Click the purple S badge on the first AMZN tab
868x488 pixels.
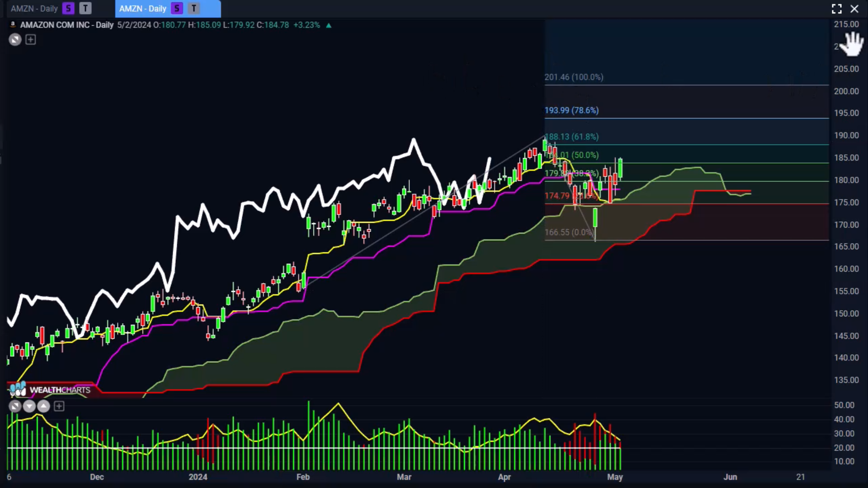[68, 9]
